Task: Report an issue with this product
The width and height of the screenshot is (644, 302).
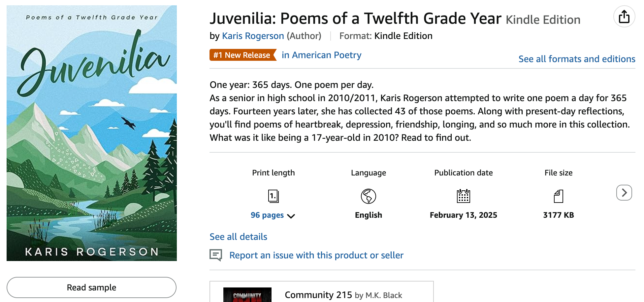Action: (316, 255)
